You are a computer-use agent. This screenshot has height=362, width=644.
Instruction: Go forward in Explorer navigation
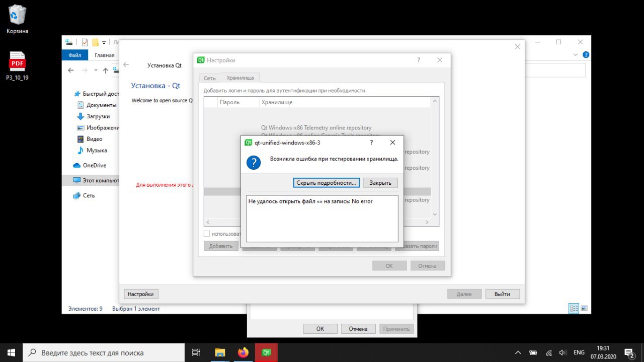pos(85,70)
